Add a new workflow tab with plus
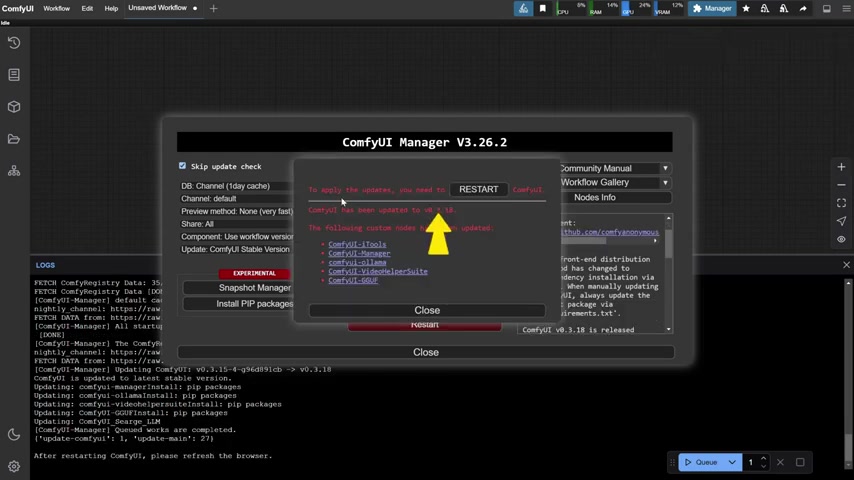Viewport: 854px width, 480px height. point(214,8)
